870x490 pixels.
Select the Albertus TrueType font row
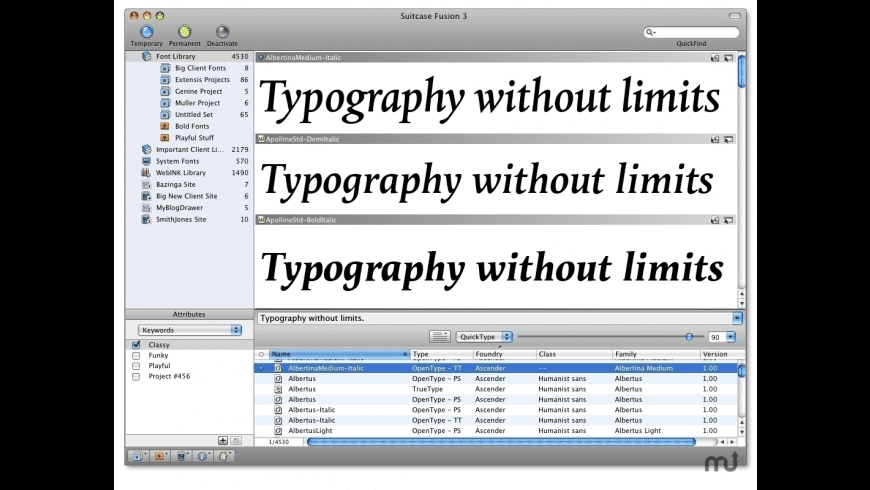click(496, 389)
